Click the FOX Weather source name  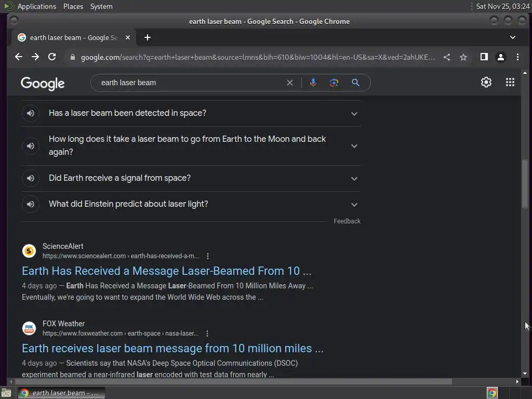[63, 324]
